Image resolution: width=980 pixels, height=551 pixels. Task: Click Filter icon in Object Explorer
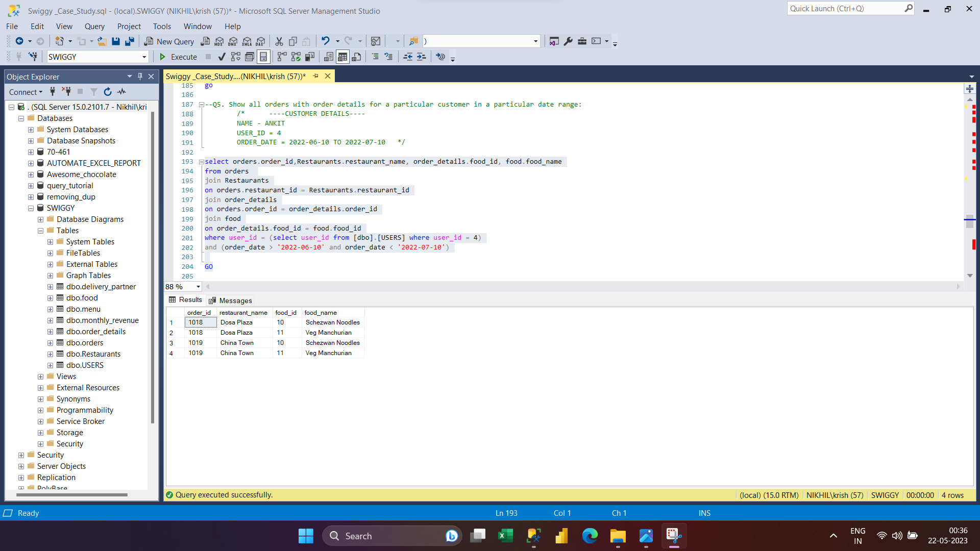click(x=94, y=92)
